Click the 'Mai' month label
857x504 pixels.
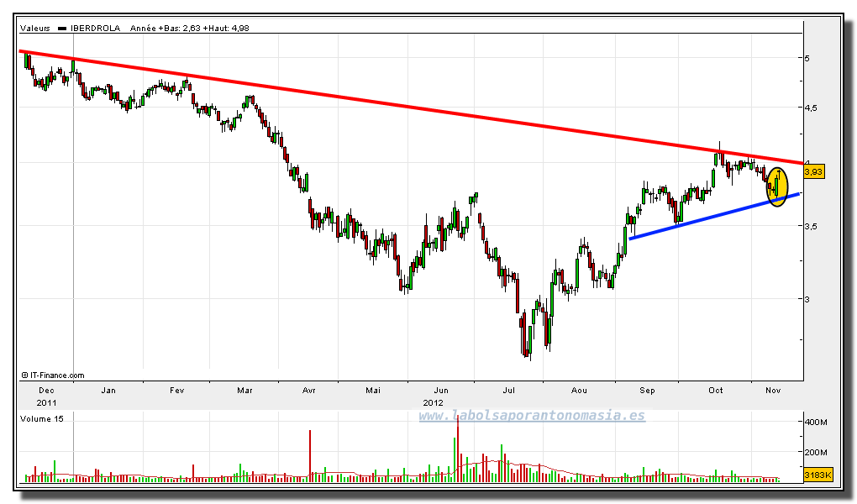click(373, 391)
